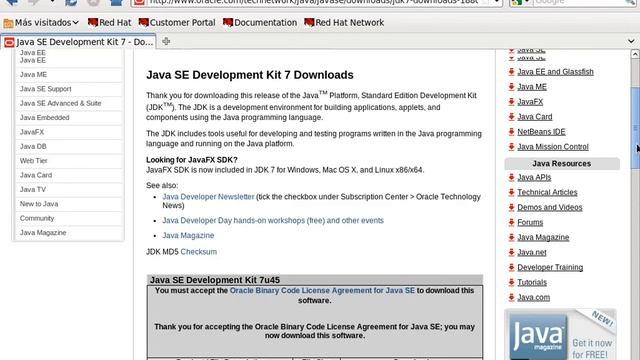Open the underlined Java Magazine link under Java Resources

click(x=543, y=238)
